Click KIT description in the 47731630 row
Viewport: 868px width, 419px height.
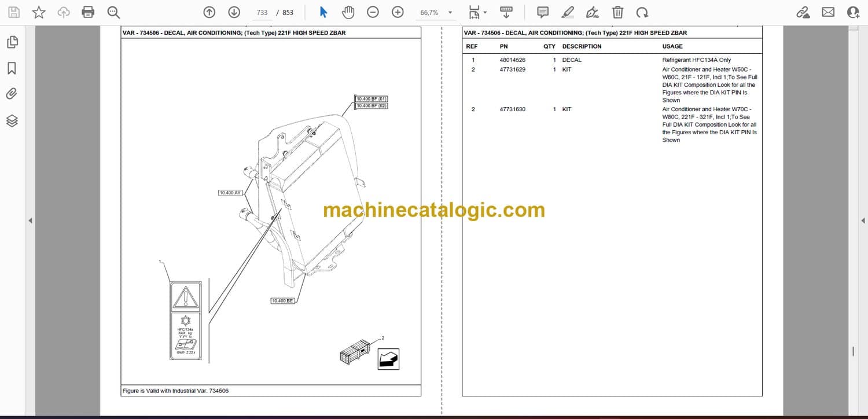[x=567, y=109]
